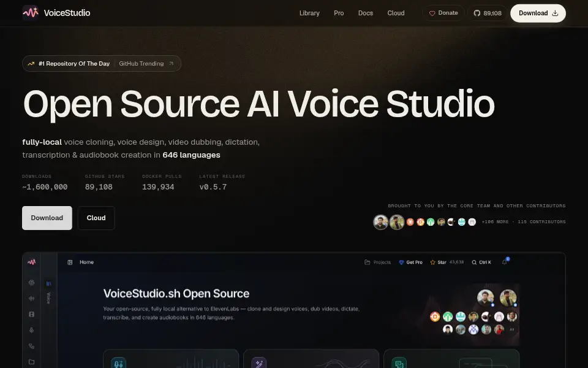Click the Home breadcrumb in app preview
This screenshot has width=588, height=368.
pos(86,262)
